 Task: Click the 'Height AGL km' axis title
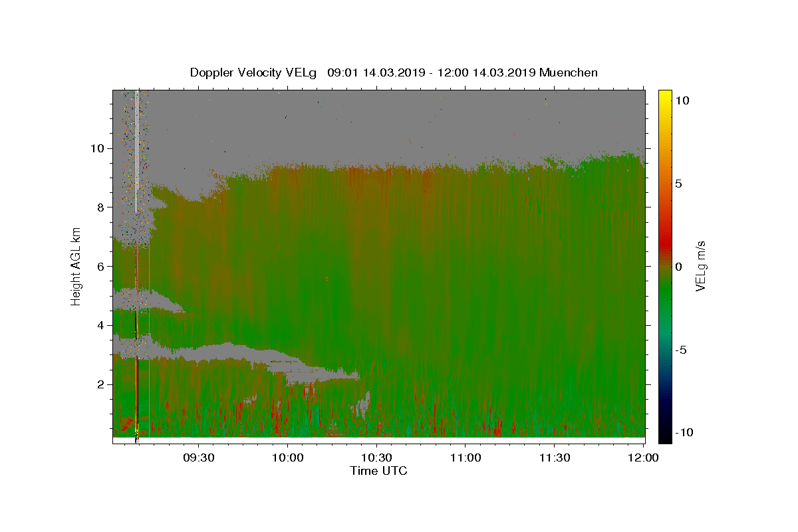(76, 267)
